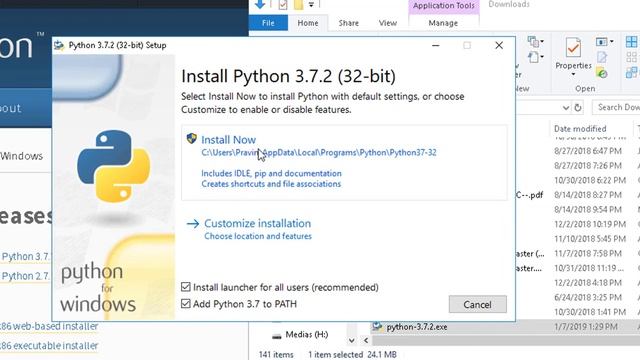Click the Application Tools contextual tab header

pyautogui.click(x=444, y=6)
